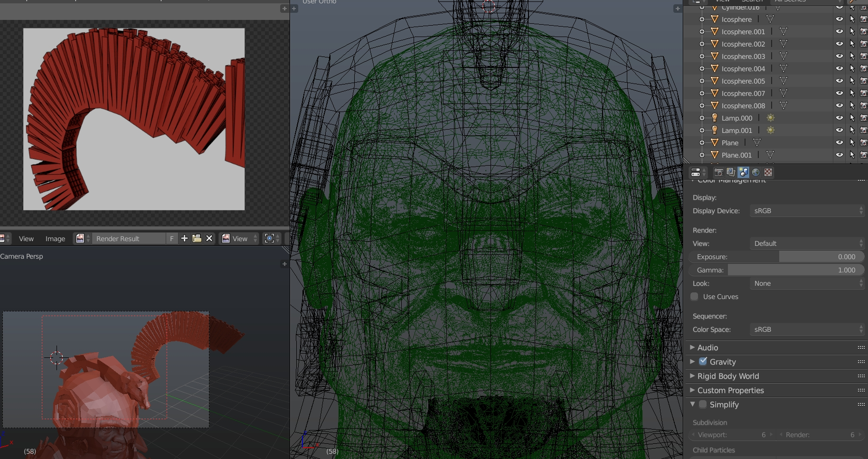Open the properties editor type selector
This screenshot has height=459, width=868.
tap(698, 172)
